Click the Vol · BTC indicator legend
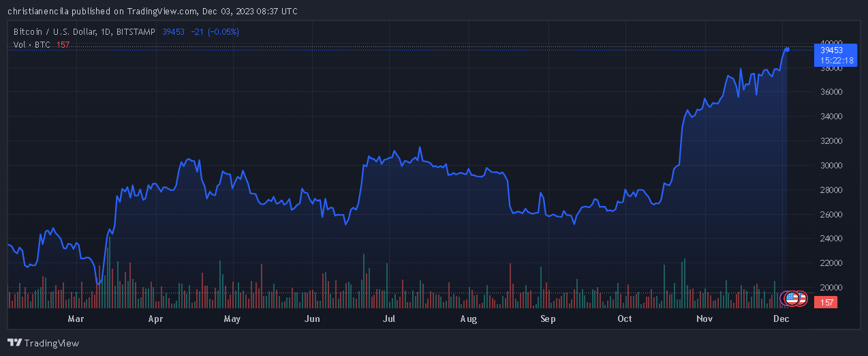This screenshot has width=868, height=356. (x=33, y=44)
